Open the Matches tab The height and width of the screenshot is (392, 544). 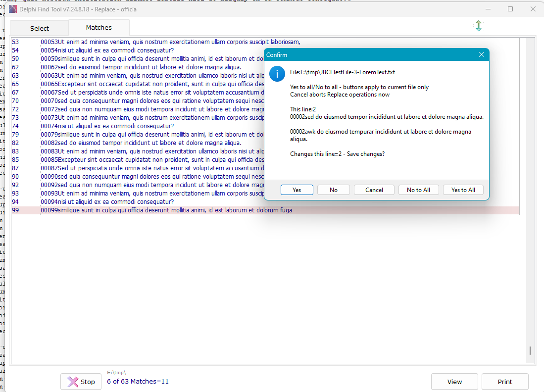(x=99, y=28)
